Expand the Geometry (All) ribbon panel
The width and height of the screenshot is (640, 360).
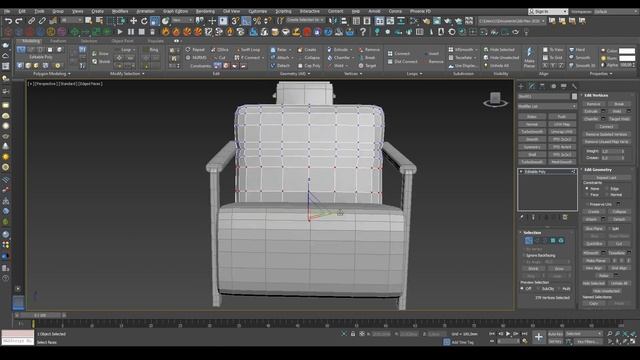(x=295, y=74)
